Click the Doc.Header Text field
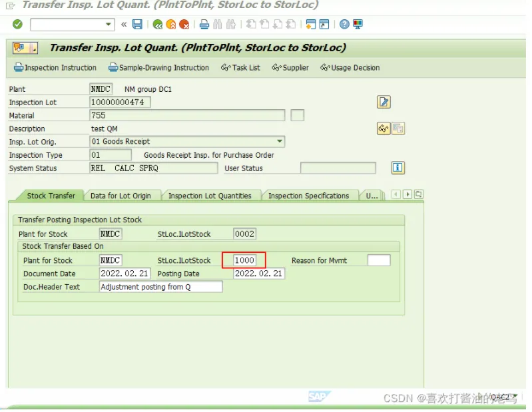 pyautogui.click(x=161, y=288)
